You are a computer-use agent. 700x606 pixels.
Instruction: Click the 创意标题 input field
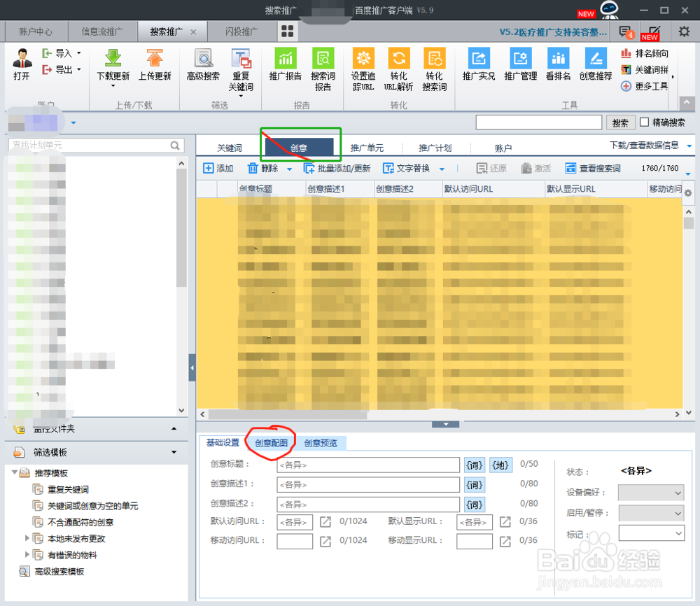(368, 465)
